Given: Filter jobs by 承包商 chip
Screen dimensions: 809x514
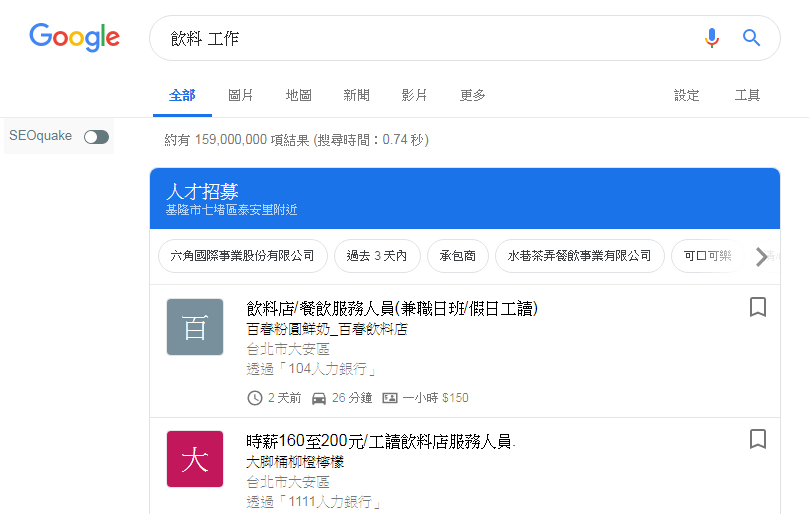Looking at the screenshot, I should pos(458,256).
